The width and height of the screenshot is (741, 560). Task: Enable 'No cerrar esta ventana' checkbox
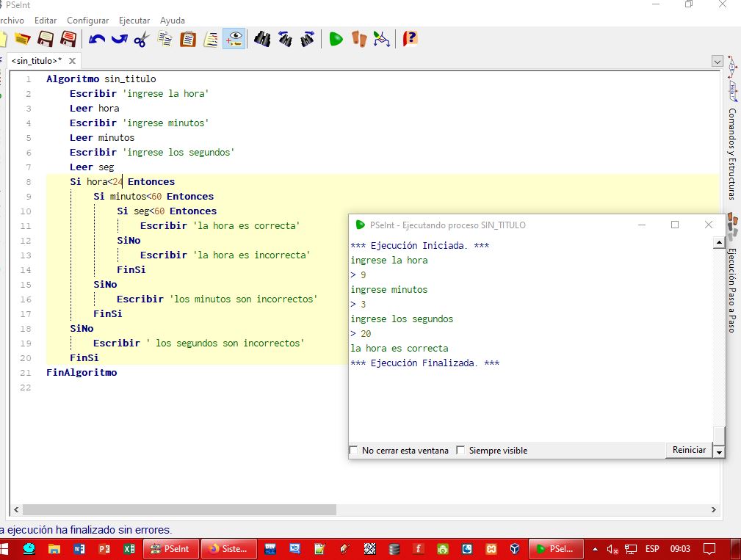[354, 450]
